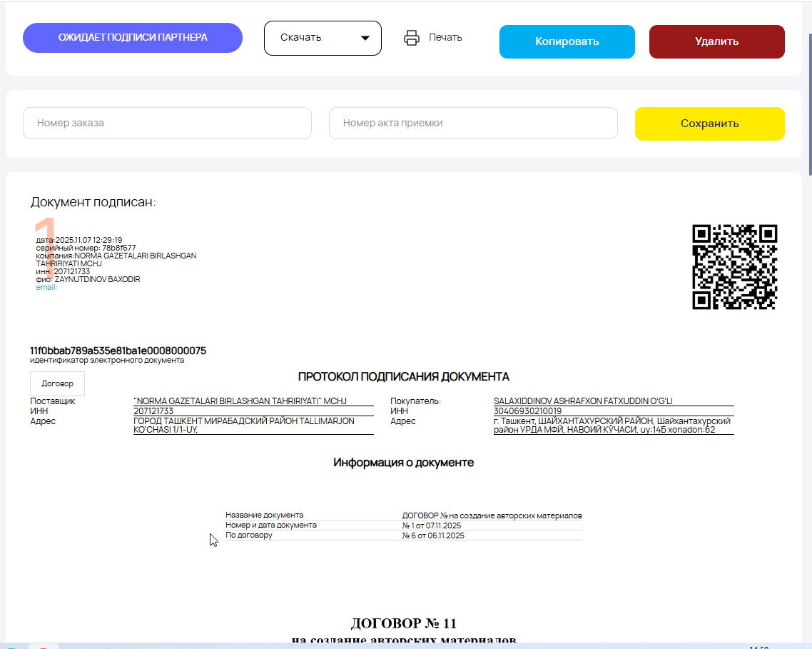
Task: Click the vertical page scrollbar
Action: pos(809,104)
